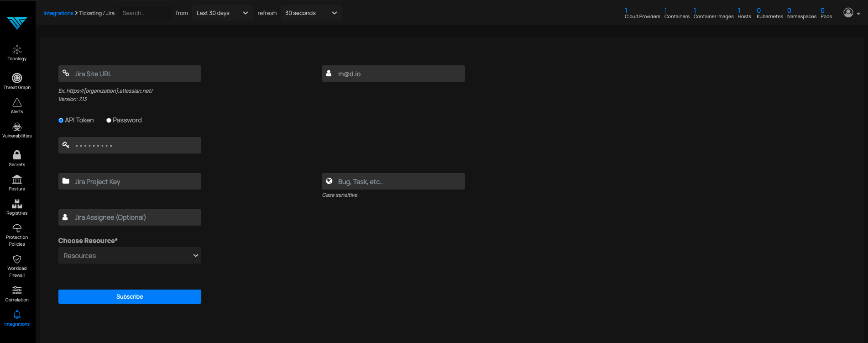The height and width of the screenshot is (343, 868).
Task: Open the Correlation sliders icon
Action: [17, 290]
